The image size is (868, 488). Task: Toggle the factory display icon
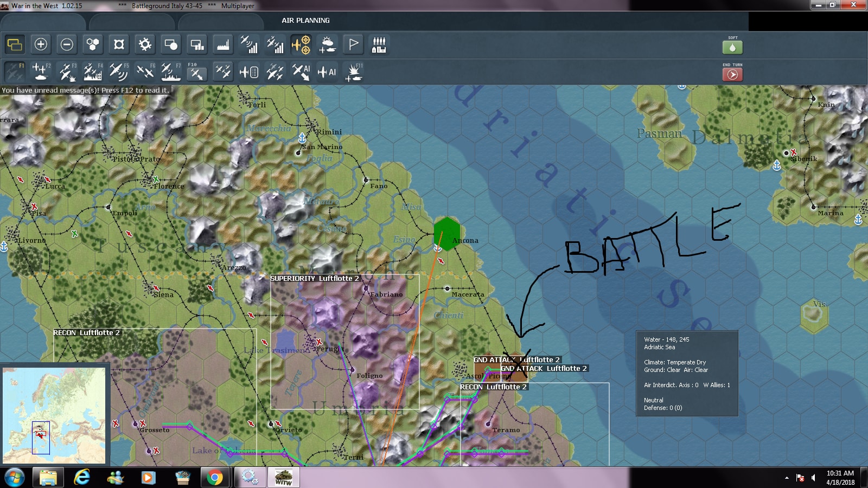click(x=223, y=44)
